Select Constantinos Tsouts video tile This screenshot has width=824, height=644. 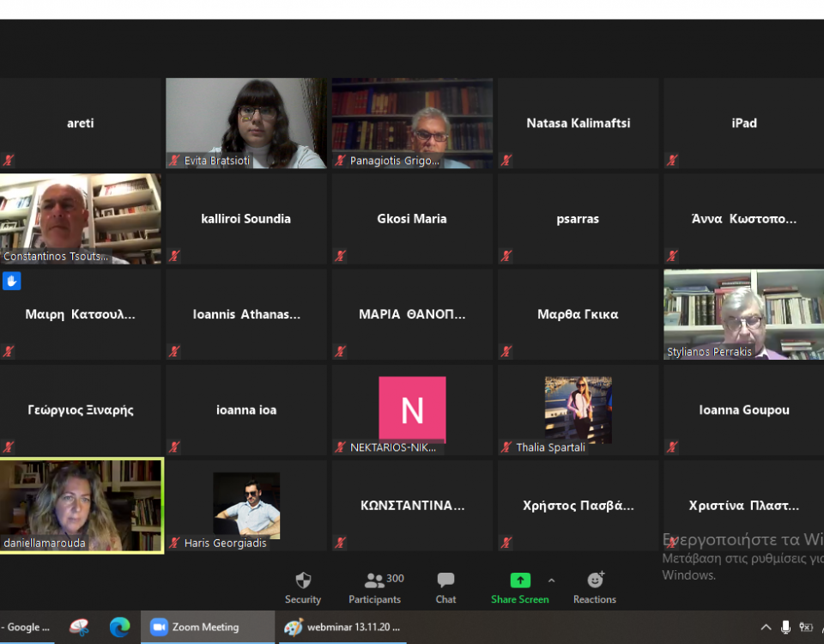tap(81, 219)
